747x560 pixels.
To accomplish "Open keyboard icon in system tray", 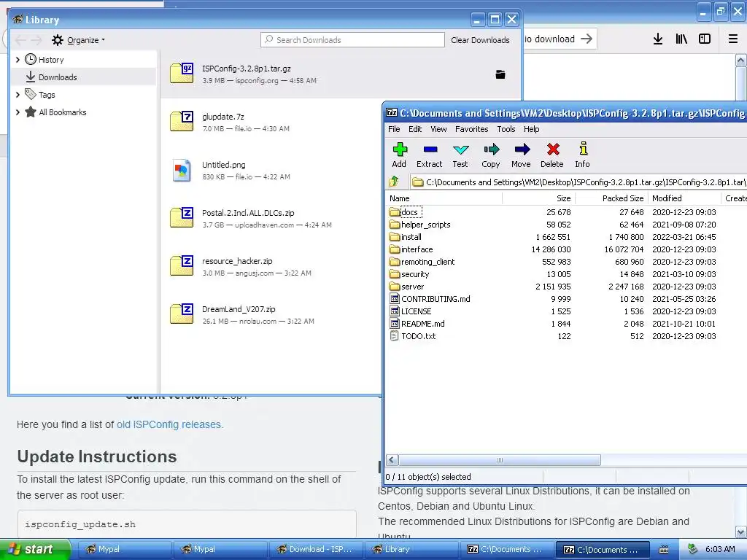I will point(664,550).
